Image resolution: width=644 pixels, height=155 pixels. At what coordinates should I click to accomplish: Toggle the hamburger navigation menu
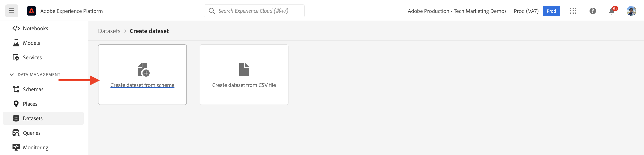(x=11, y=11)
